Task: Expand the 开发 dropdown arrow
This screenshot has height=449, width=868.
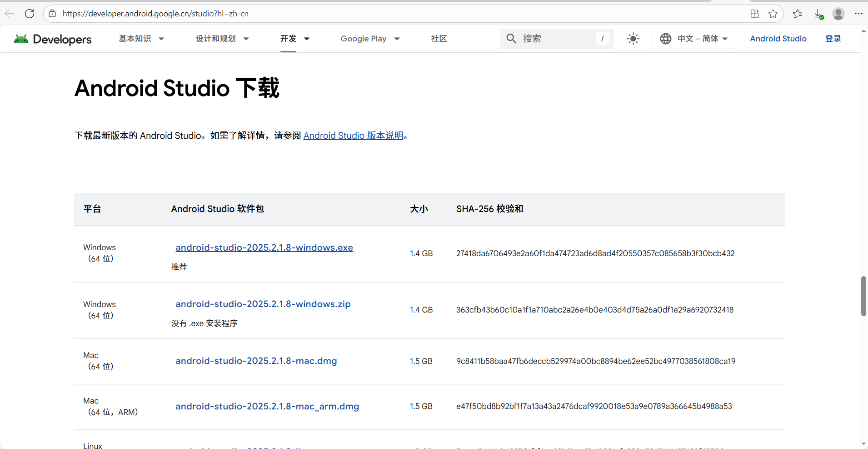Action: click(x=307, y=39)
